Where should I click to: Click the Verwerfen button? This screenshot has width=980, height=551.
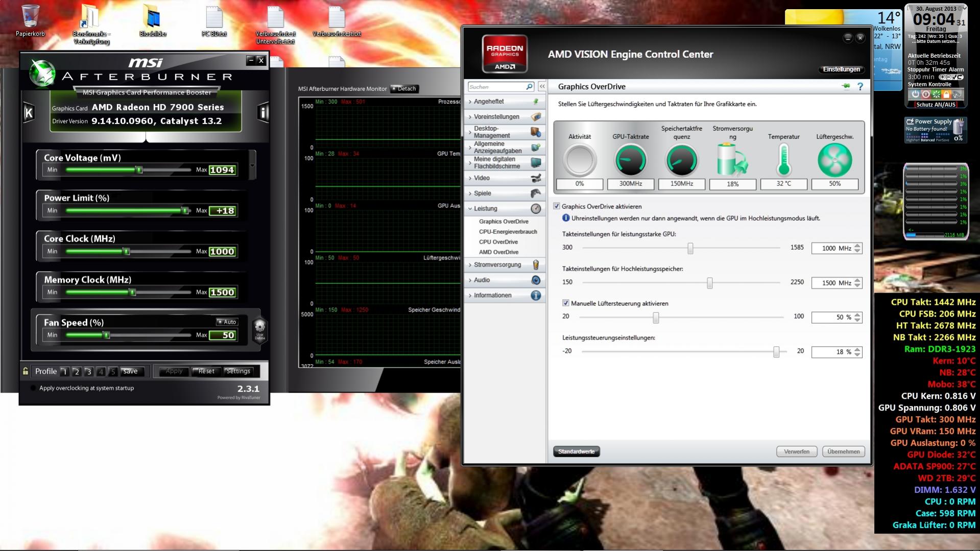[x=797, y=451]
